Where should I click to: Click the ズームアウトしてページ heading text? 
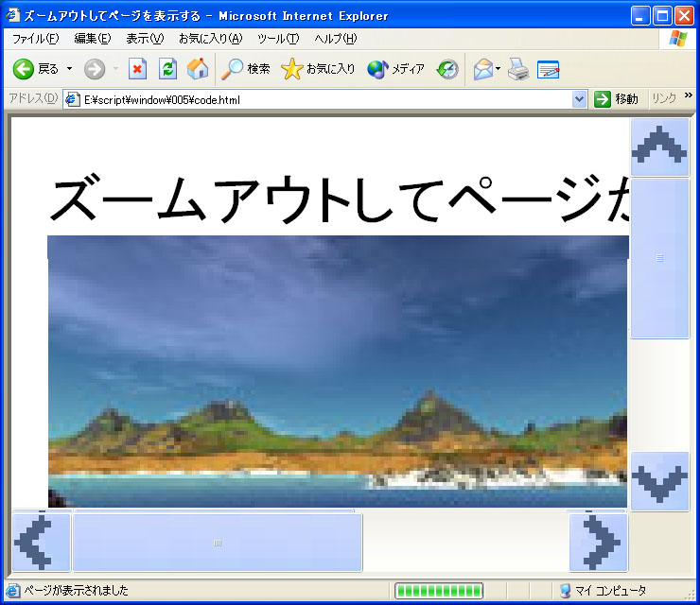339,199
